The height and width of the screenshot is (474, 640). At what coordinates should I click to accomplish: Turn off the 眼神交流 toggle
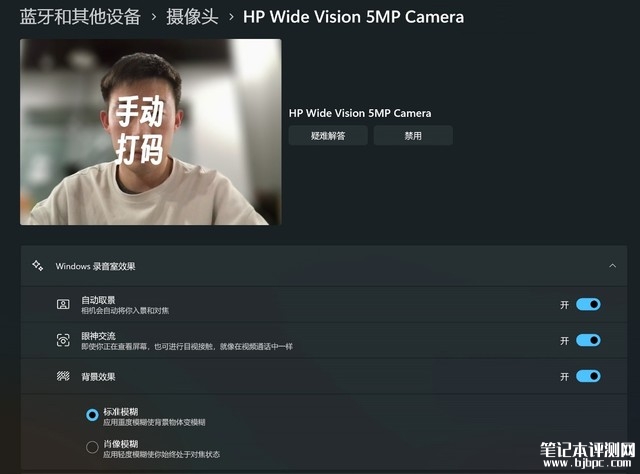tap(588, 340)
